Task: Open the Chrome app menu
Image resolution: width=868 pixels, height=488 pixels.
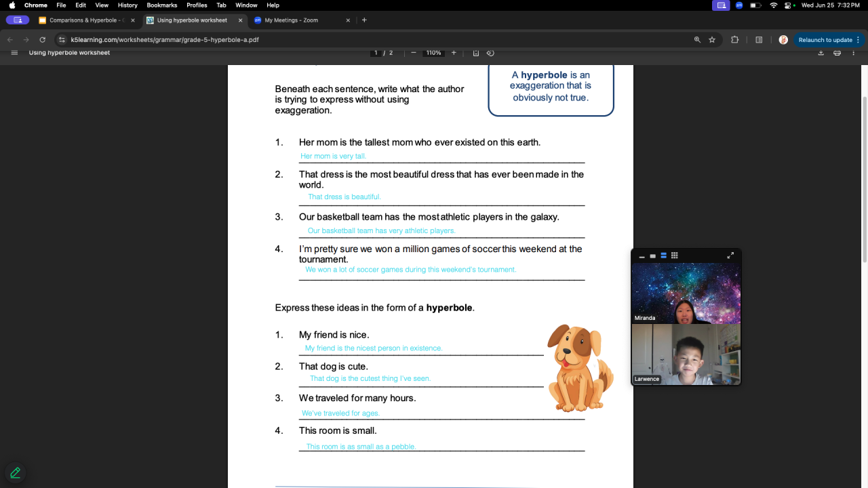Action: click(36, 5)
